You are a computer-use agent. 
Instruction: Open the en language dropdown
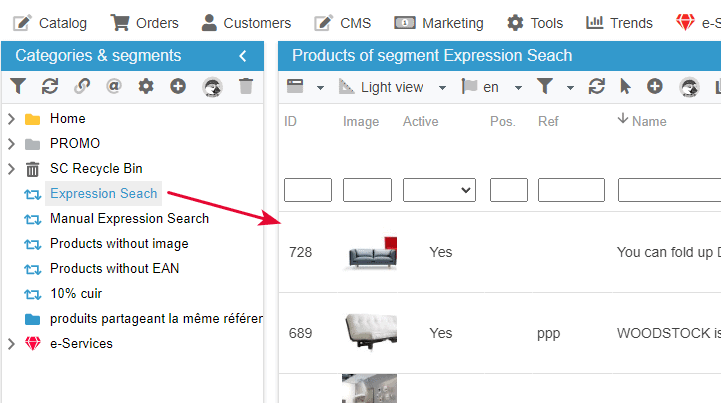coord(491,87)
